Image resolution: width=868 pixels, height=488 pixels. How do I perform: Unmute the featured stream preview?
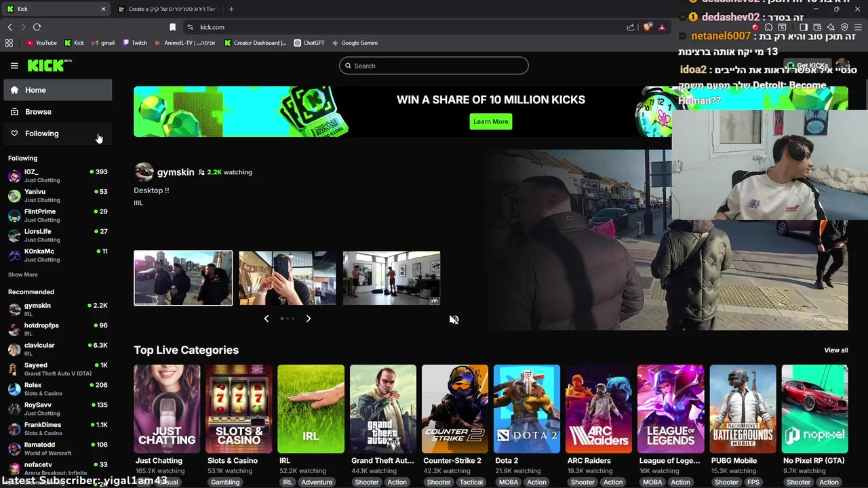(x=454, y=320)
